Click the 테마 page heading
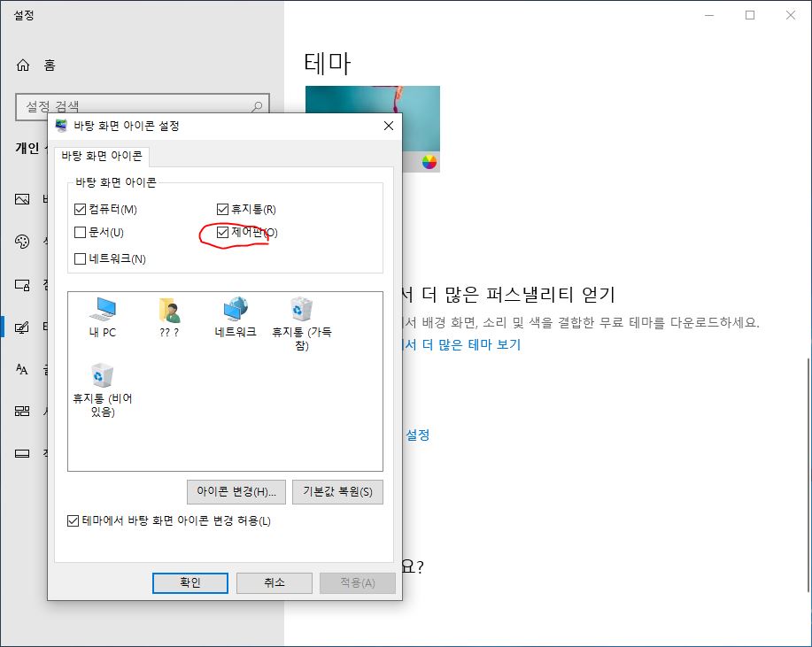Viewport: 812px width, 647px height. tap(328, 64)
